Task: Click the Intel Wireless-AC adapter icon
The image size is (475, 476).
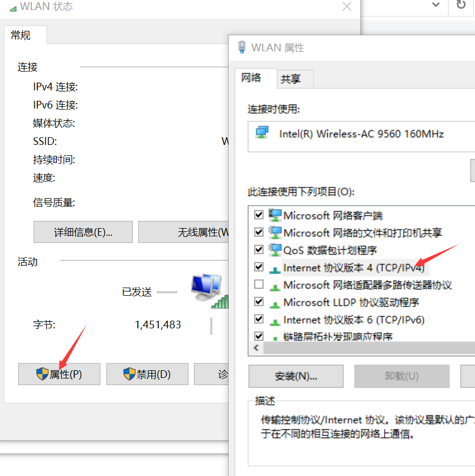Action: [262, 133]
